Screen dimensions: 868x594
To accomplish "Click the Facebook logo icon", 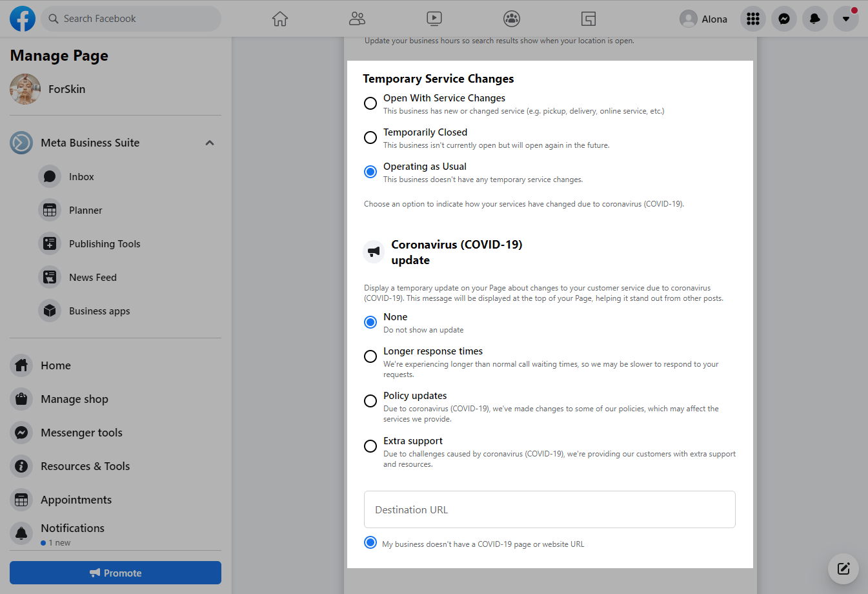I will (x=23, y=19).
